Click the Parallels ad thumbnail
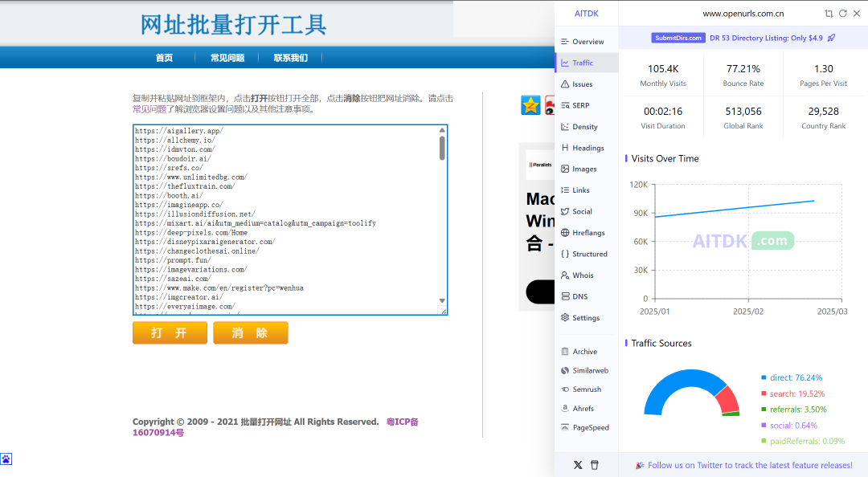This screenshot has height=477, width=868. [540, 165]
